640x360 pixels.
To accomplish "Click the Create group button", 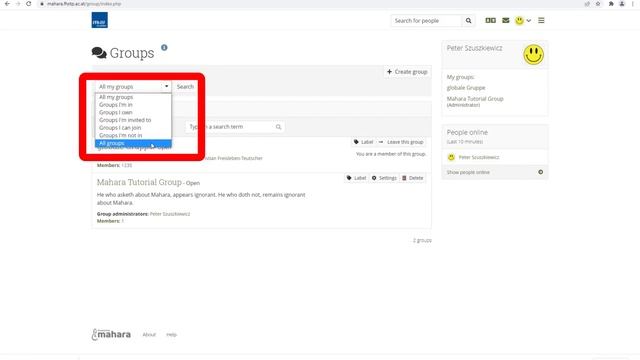I will [407, 72].
